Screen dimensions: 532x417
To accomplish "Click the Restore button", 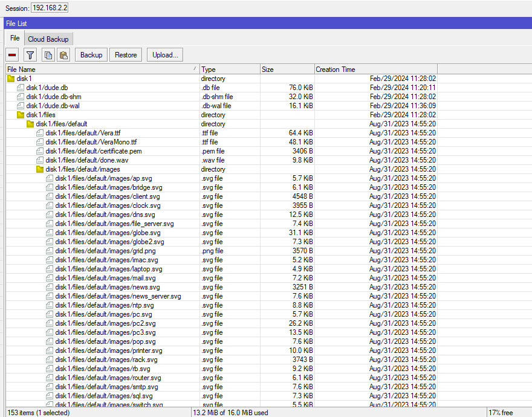I will pos(126,55).
